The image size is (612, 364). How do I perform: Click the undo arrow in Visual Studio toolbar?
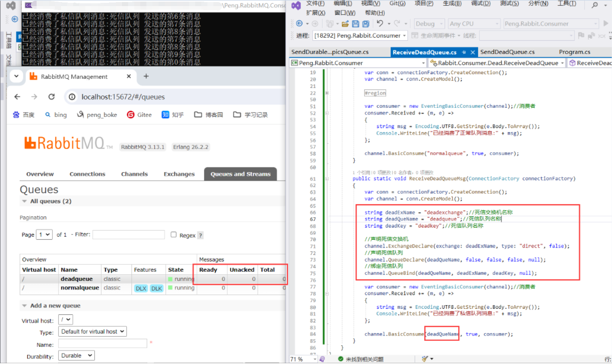tap(380, 24)
